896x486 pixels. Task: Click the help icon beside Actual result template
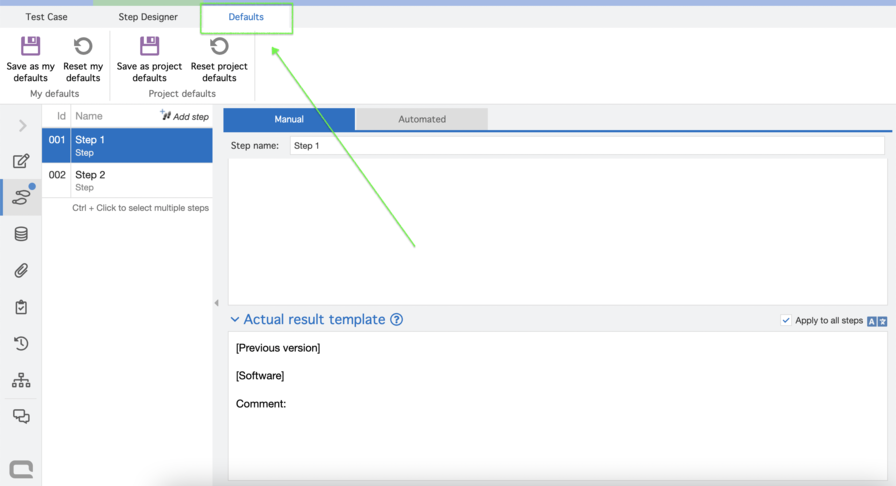tap(397, 320)
